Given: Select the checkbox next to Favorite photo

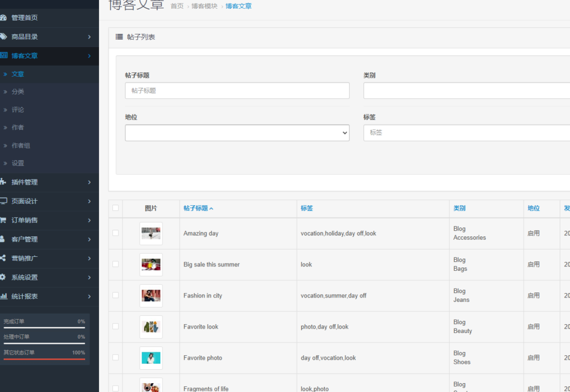Looking at the screenshot, I should 116,358.
